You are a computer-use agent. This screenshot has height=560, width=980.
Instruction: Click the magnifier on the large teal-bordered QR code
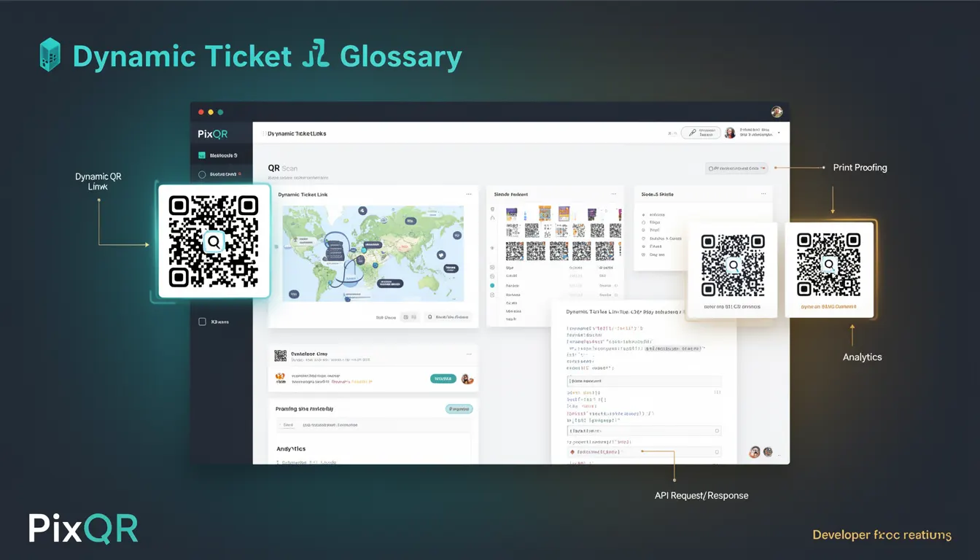click(x=214, y=241)
